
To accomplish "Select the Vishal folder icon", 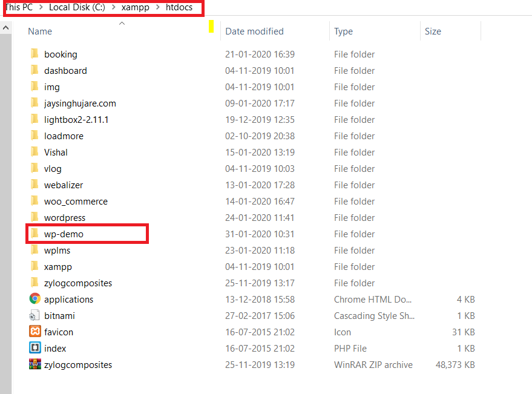I will [34, 152].
